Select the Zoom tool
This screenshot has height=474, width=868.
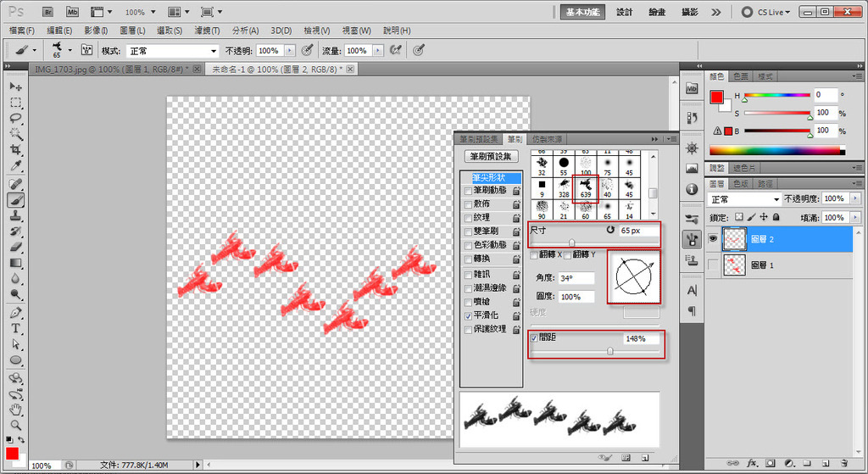[x=15, y=426]
